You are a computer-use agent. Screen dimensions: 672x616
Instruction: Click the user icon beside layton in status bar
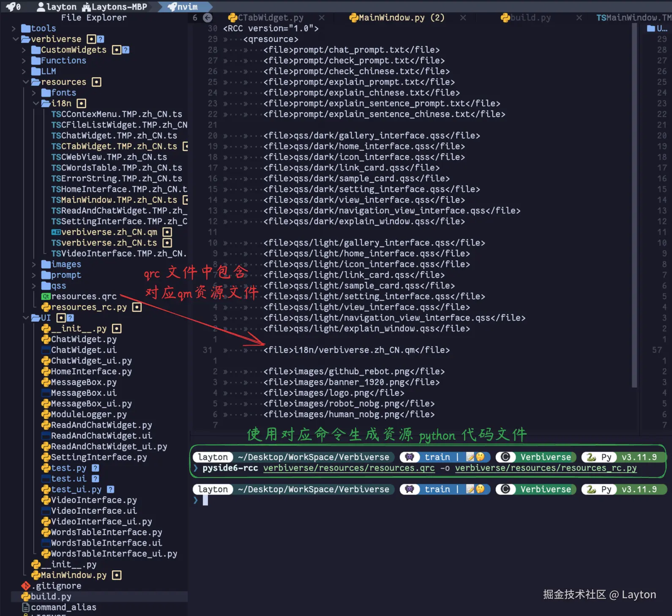(41, 7)
